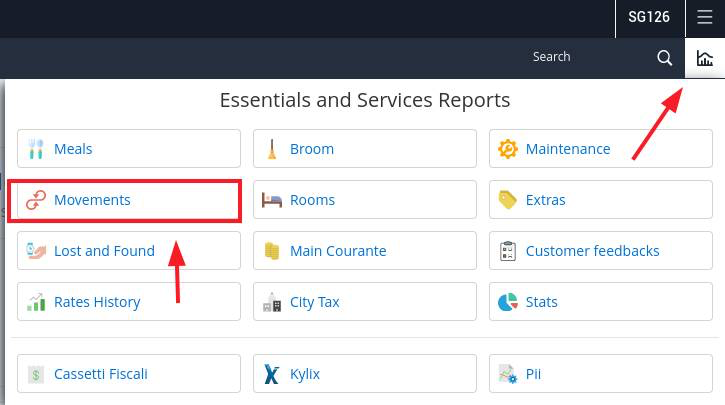Open the Pii report
The image size is (725, 405).
[x=601, y=374]
